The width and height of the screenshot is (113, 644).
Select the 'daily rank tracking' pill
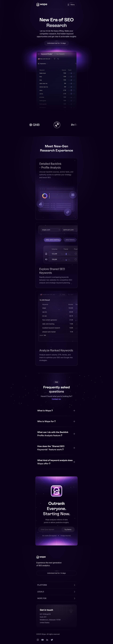pos(52,239)
